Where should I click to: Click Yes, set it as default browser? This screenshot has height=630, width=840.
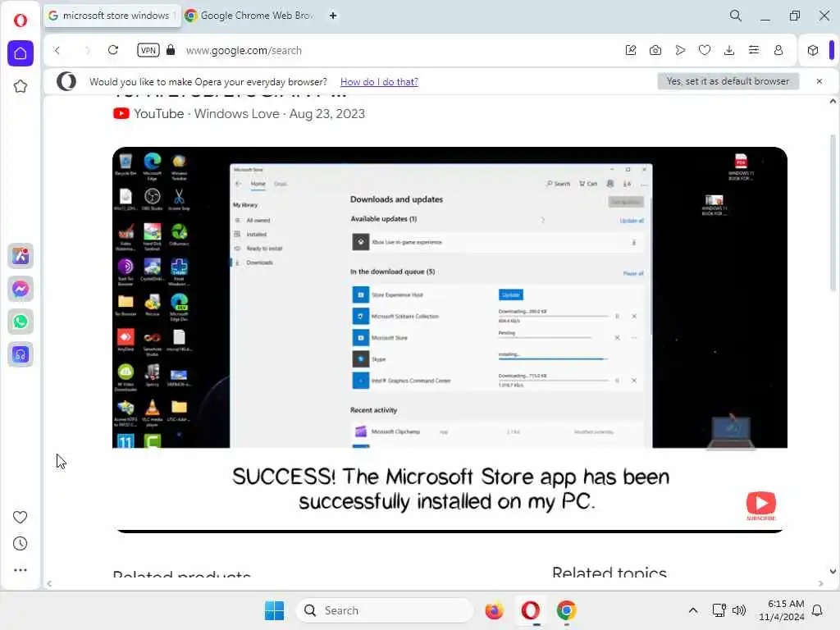[728, 81]
